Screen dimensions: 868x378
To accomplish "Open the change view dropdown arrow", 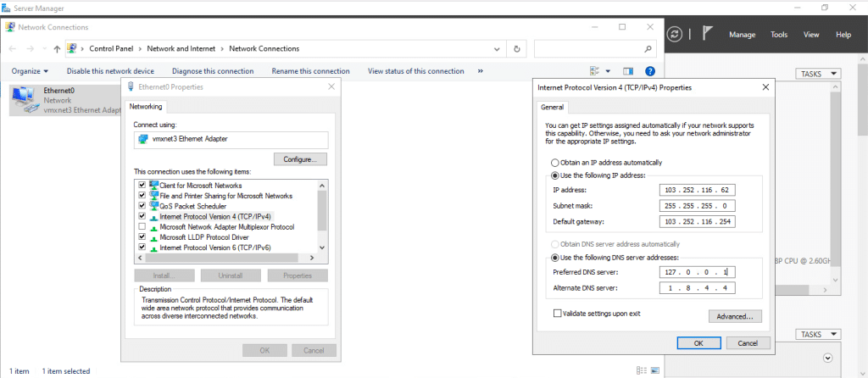I will coord(608,71).
